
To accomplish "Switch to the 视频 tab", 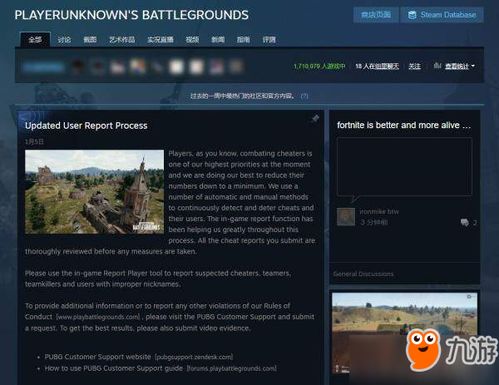I will pos(192,40).
